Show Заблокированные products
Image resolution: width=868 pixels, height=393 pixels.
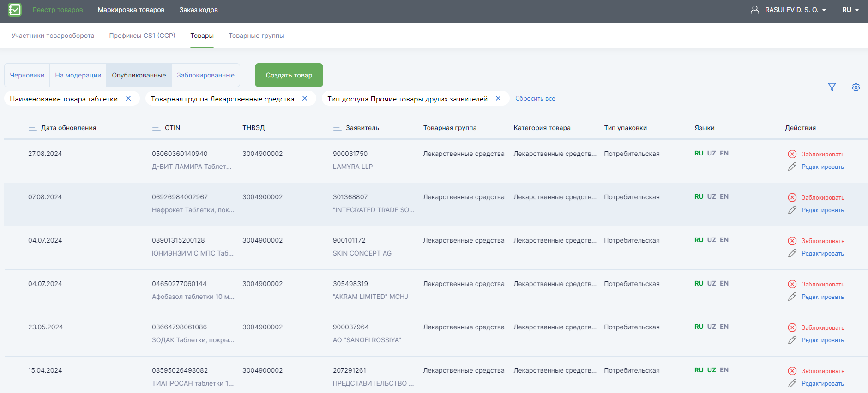pos(205,75)
